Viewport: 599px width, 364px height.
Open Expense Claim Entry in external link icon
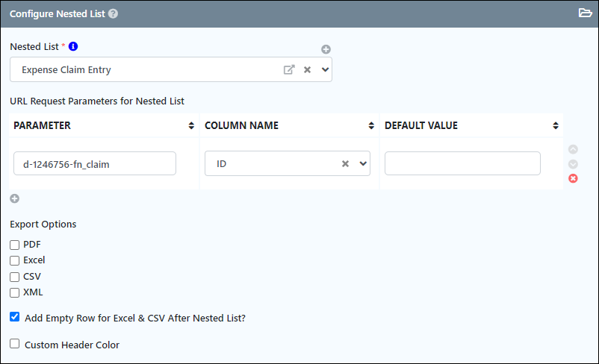click(289, 69)
